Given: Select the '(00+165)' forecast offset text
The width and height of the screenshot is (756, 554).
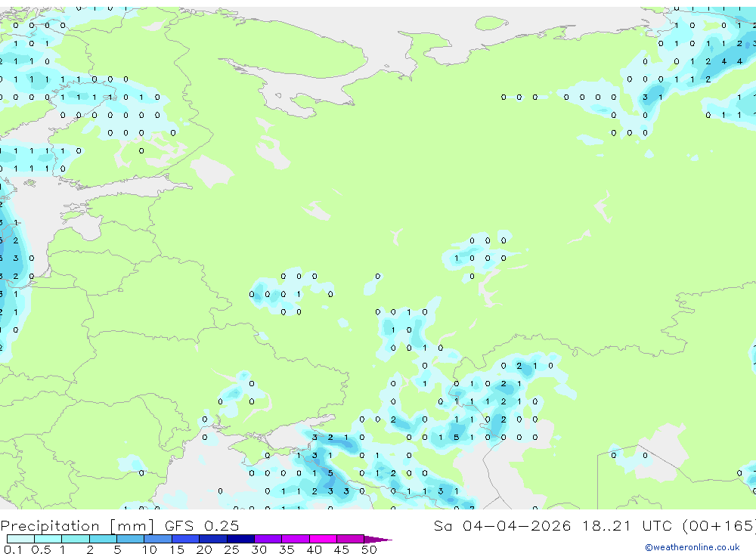Looking at the screenshot, I should coord(719,525).
